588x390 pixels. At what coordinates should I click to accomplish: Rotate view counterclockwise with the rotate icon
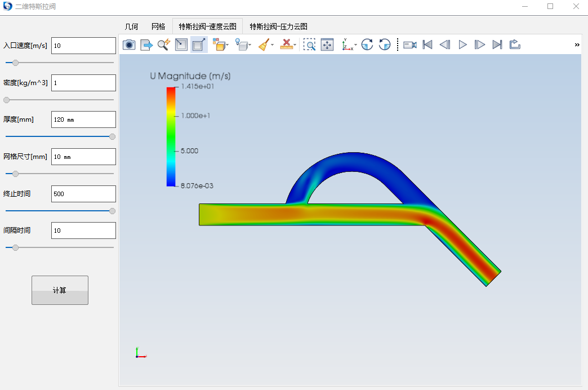(x=385, y=45)
